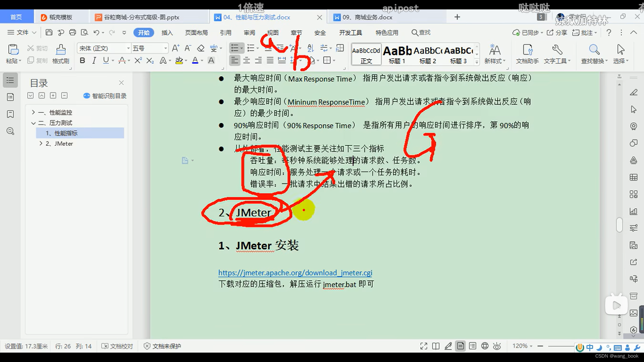The image size is (644, 362).
Task: Open print preview icon
Action: click(x=85, y=33)
